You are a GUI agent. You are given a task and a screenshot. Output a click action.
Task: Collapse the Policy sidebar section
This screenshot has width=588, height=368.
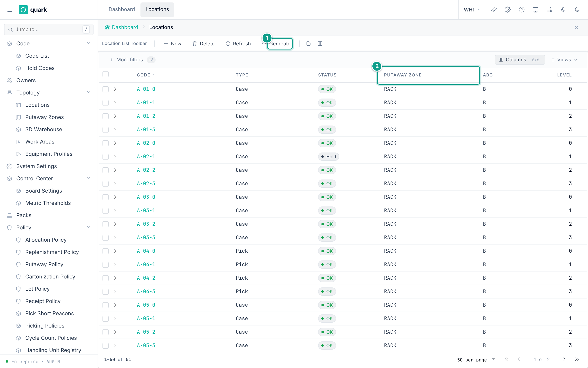[88, 227]
